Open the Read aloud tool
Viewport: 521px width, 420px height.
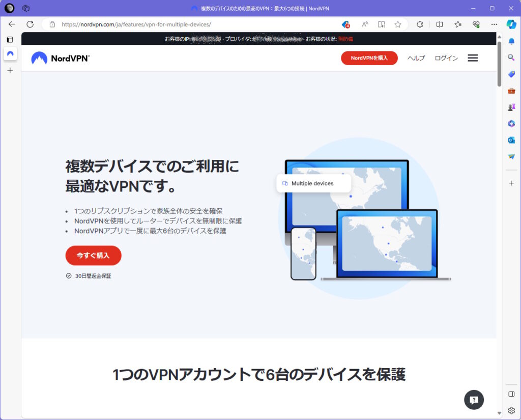point(365,24)
